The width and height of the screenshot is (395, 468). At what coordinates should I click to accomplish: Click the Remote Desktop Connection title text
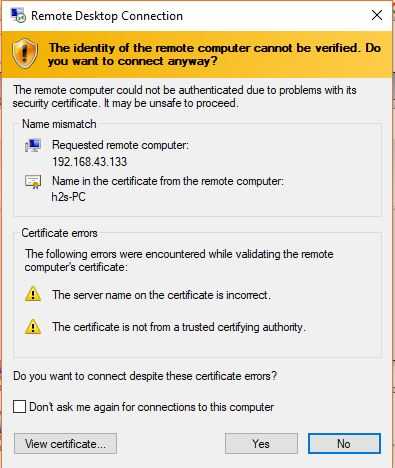[x=107, y=16]
